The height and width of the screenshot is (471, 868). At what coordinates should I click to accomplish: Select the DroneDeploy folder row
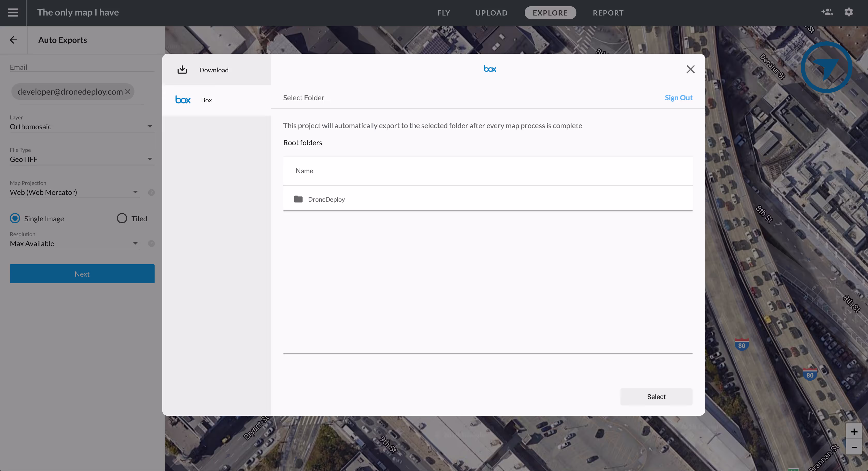[326, 199]
